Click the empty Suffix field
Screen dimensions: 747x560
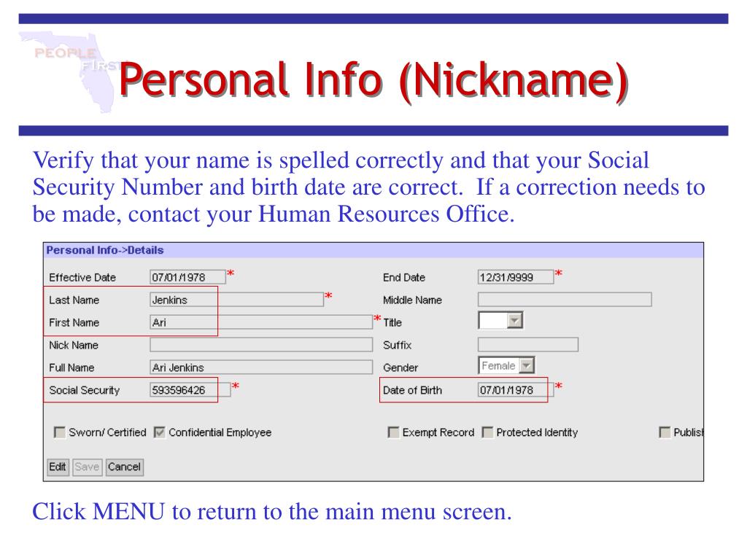tap(528, 345)
